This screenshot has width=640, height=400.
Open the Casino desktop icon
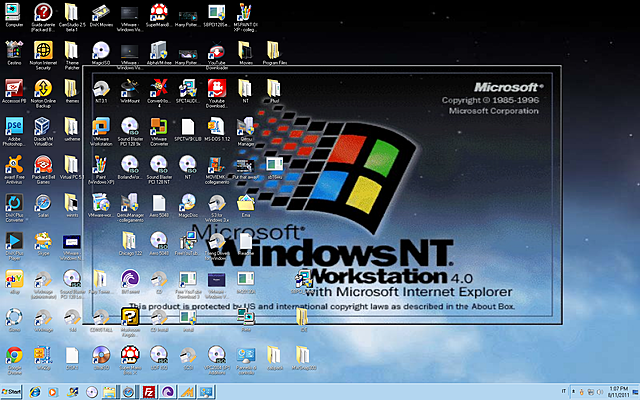coord(14,53)
